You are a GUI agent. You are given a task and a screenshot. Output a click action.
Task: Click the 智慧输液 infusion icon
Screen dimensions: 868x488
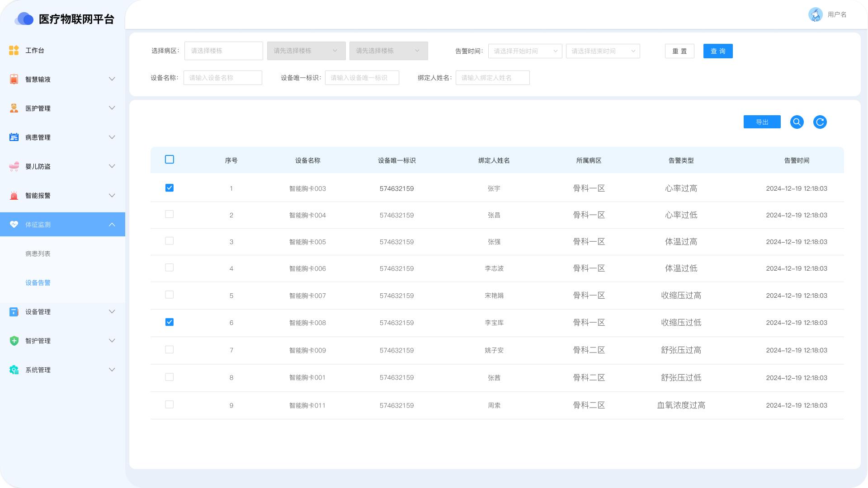click(x=14, y=79)
